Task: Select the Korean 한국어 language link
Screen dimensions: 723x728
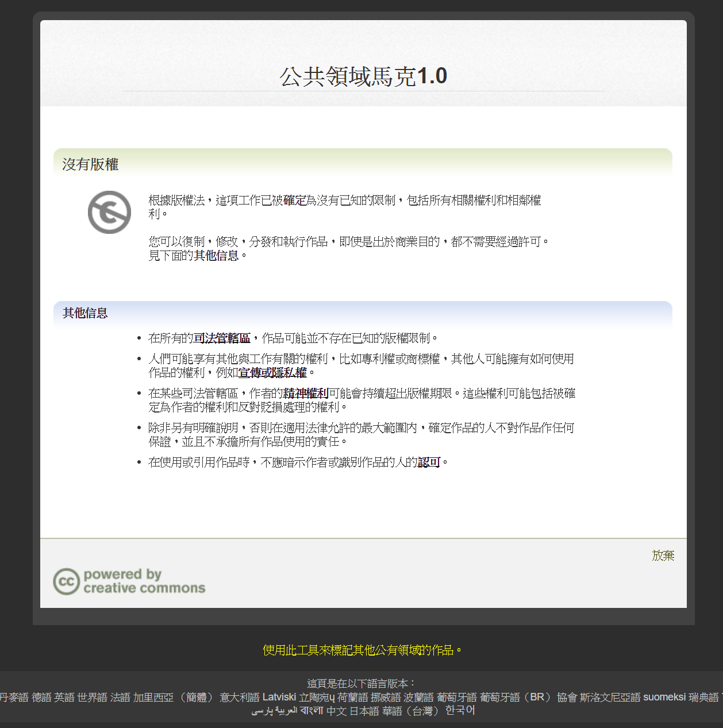Action: click(460, 711)
